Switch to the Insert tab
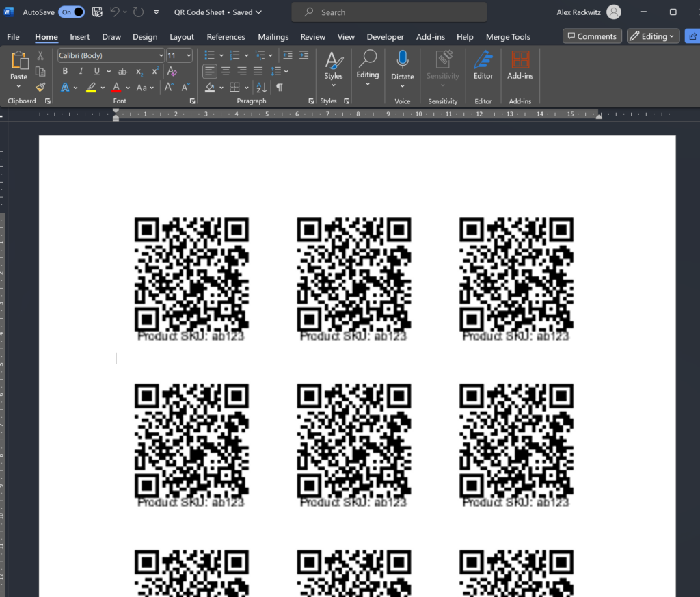 [x=79, y=37]
